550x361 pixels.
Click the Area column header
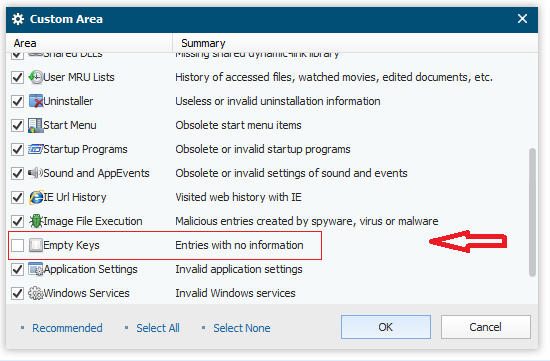tap(89, 43)
